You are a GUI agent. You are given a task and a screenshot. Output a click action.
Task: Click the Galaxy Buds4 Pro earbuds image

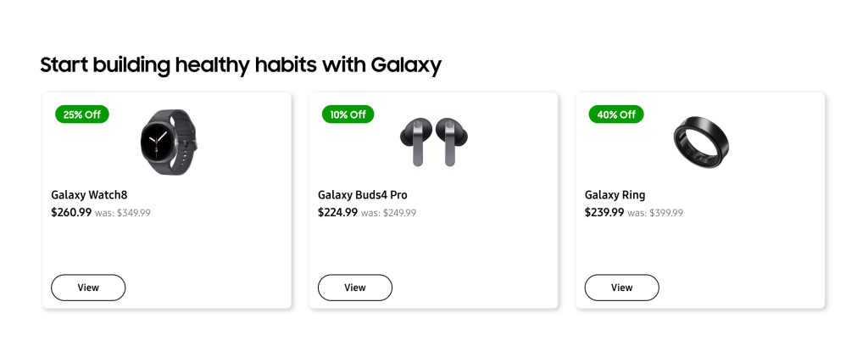434,140
